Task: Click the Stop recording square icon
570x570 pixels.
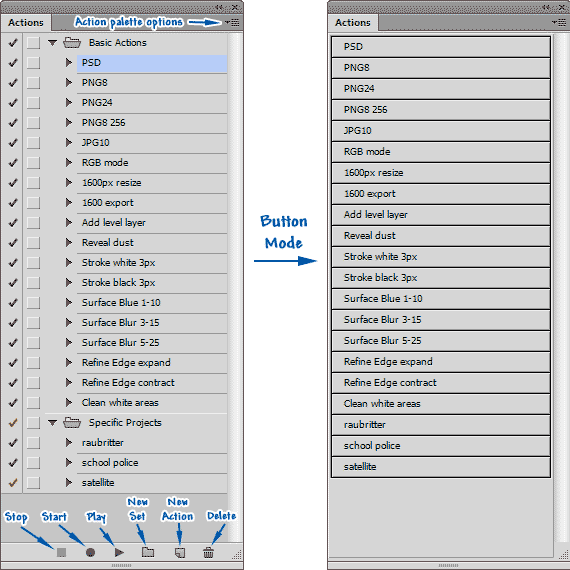Action: click(x=61, y=553)
